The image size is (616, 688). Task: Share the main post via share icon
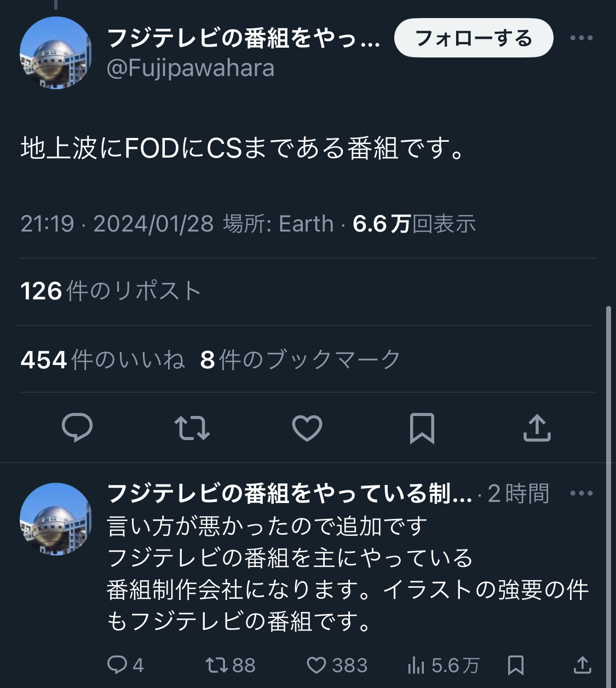537,427
